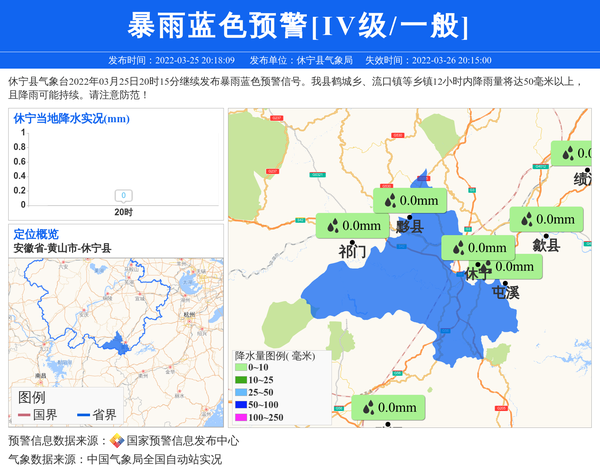Click the 国家预警信息发布中心 logo icon

click(x=117, y=441)
